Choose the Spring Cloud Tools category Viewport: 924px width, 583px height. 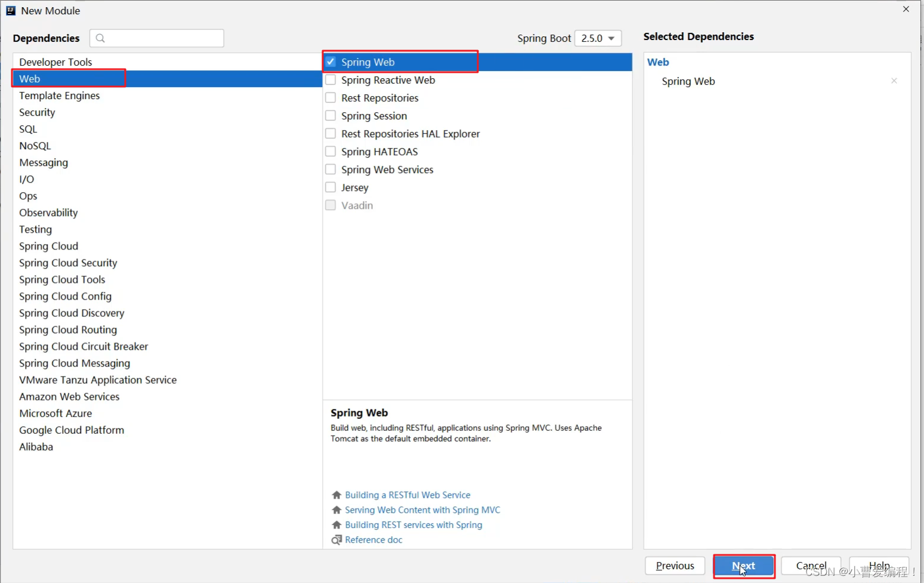coord(168,279)
